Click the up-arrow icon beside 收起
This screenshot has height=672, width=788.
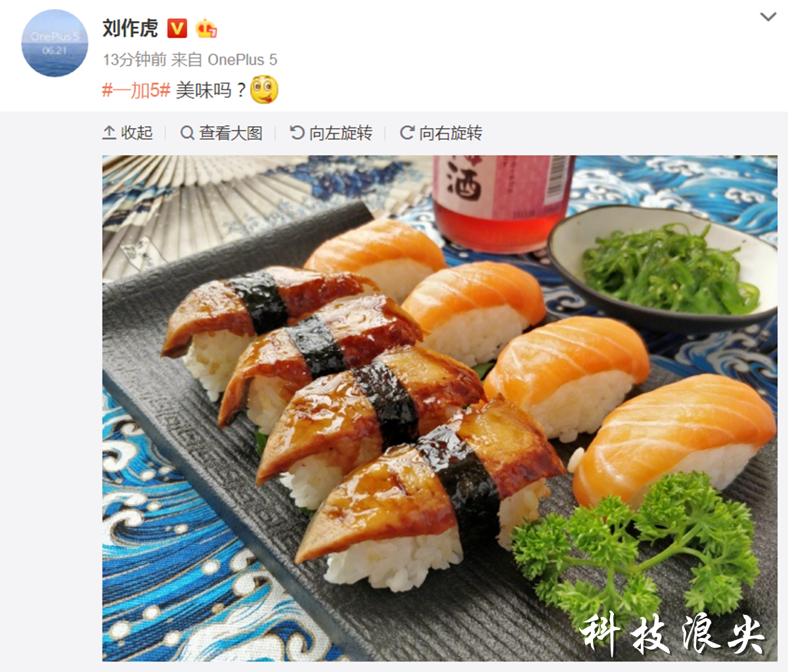(x=109, y=133)
